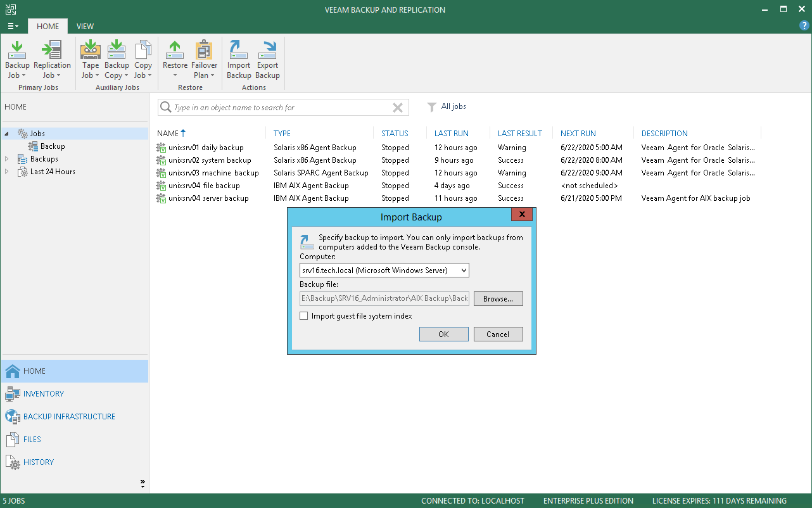Open the Files navigation icon

[x=13, y=440]
